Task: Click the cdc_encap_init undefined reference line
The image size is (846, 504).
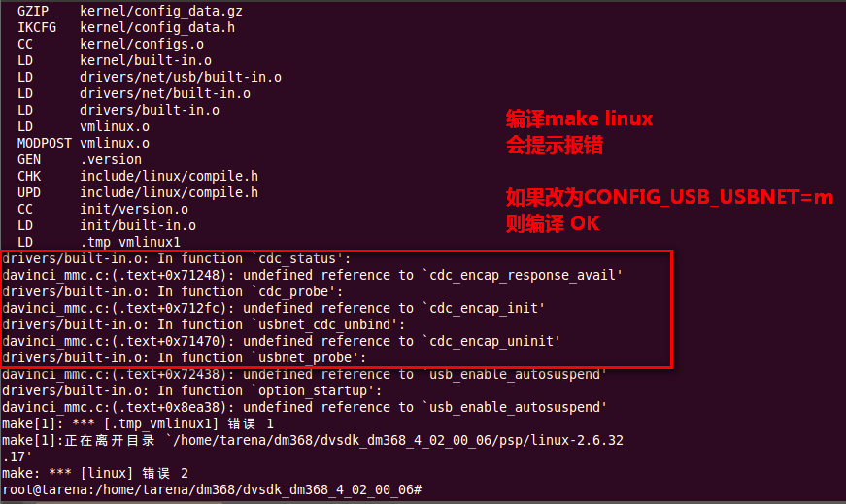Action: pos(274,308)
